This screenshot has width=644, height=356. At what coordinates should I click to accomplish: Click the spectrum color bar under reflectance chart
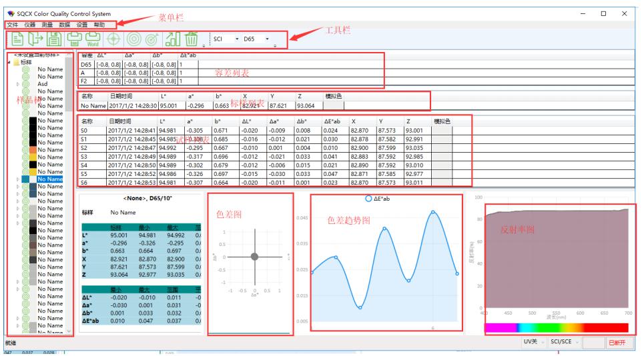[x=557, y=327]
